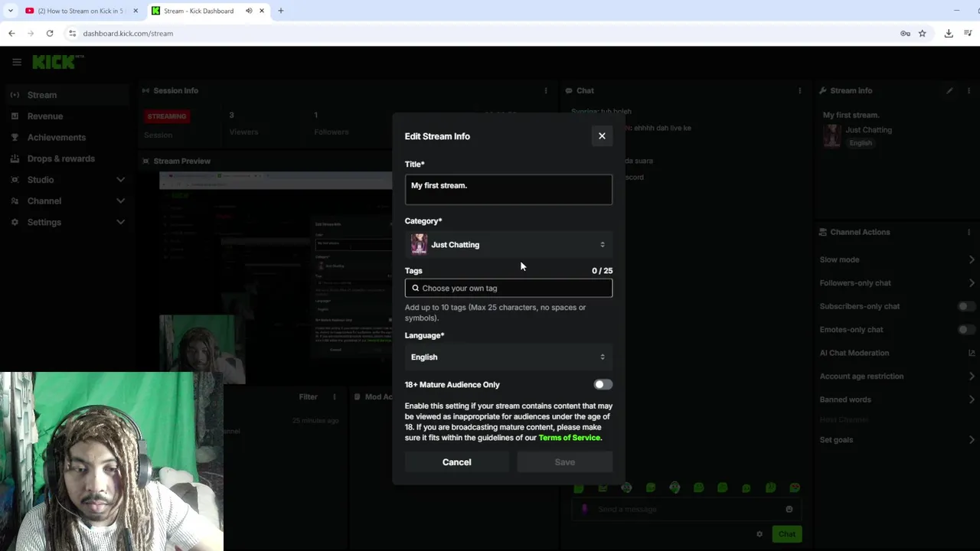View site information icon in the address bar
This screenshot has height=551, width=980.
pos(72,33)
